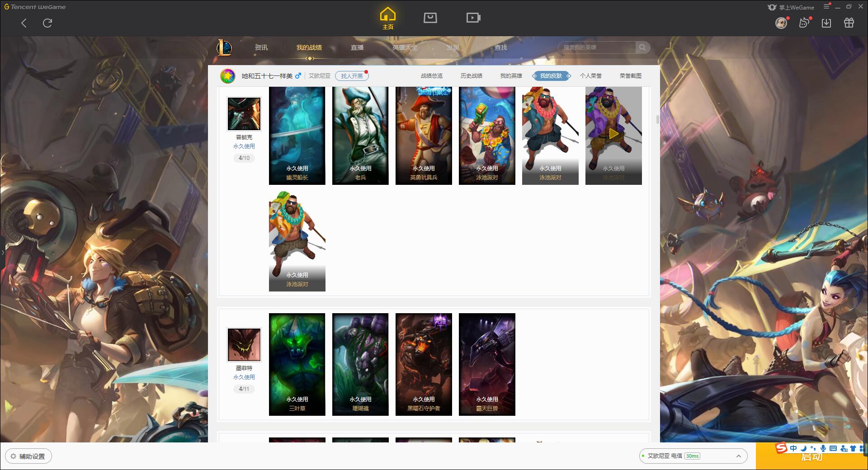Viewport: 868px width, 470px height.
Task: Open the gift box icon
Action: pyautogui.click(x=849, y=23)
